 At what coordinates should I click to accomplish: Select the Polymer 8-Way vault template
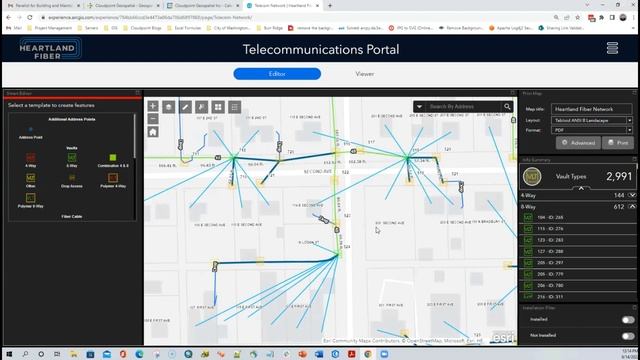[x=31, y=200]
